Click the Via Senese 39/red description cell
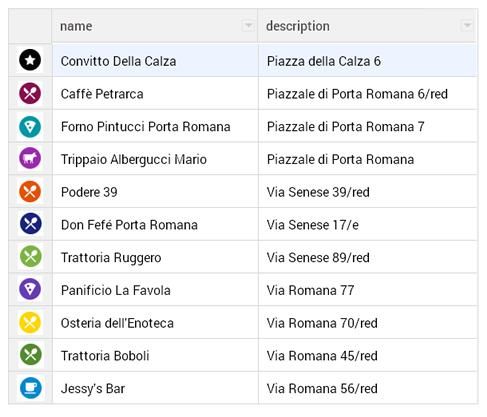This screenshot has width=487, height=417. (368, 192)
